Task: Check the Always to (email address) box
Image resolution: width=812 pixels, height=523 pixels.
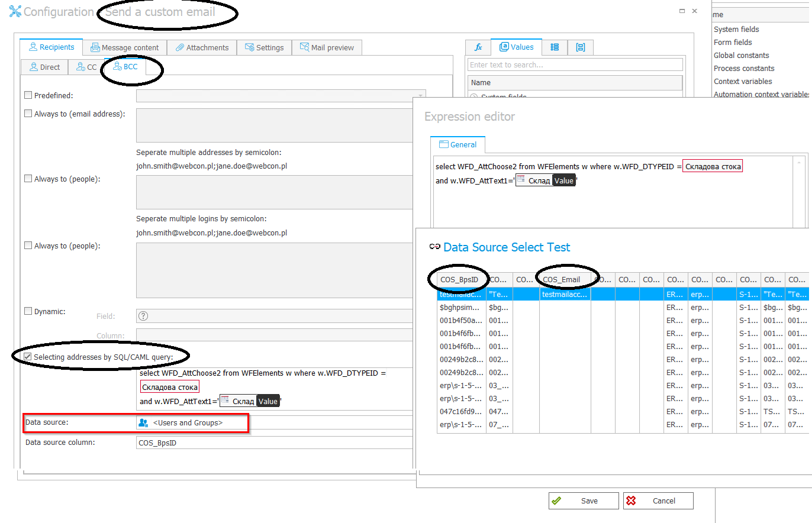Action: [x=28, y=114]
